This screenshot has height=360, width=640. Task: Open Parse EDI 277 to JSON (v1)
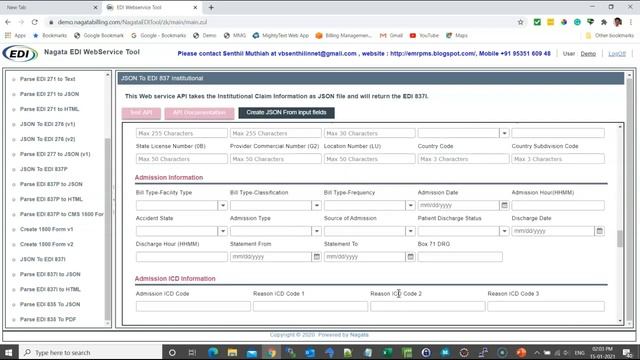click(55, 154)
